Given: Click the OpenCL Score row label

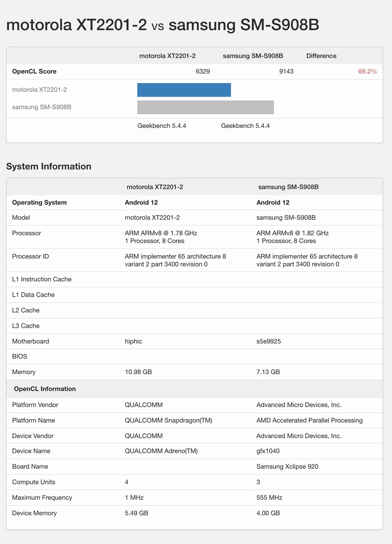Looking at the screenshot, I should pyautogui.click(x=34, y=71).
